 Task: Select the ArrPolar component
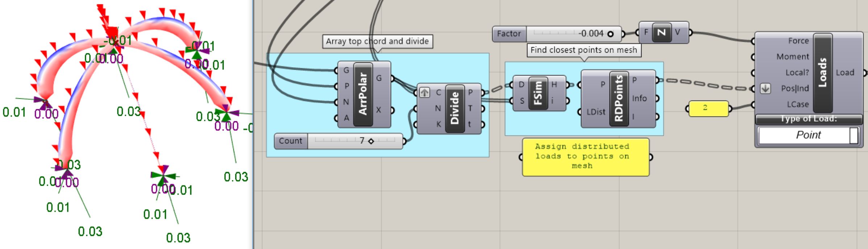pos(363,94)
